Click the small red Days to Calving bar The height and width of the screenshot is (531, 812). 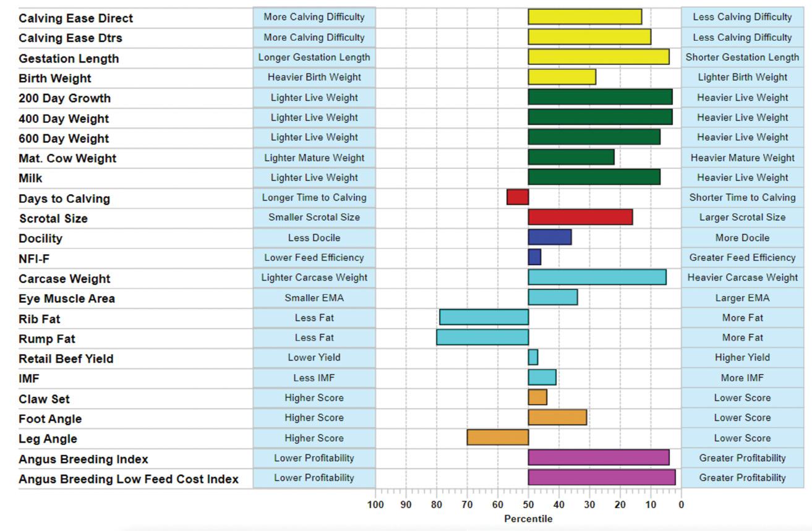[x=518, y=197]
